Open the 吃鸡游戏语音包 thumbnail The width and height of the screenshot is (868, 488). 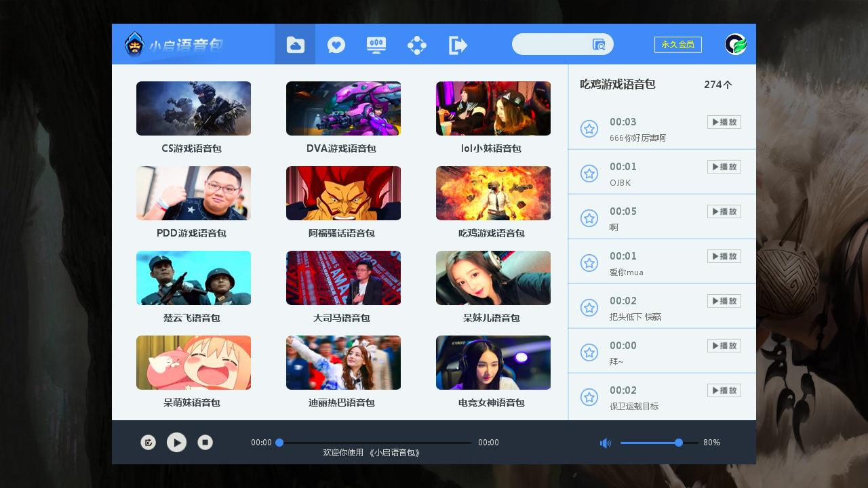click(493, 193)
